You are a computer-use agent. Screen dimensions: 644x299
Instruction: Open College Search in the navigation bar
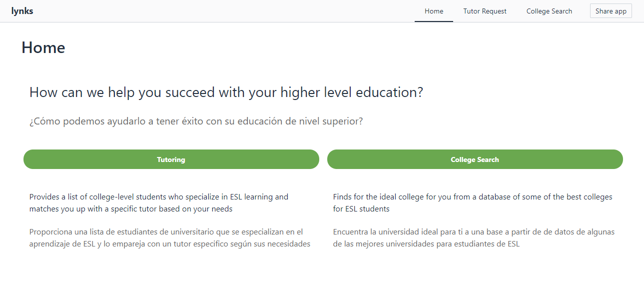549,11
